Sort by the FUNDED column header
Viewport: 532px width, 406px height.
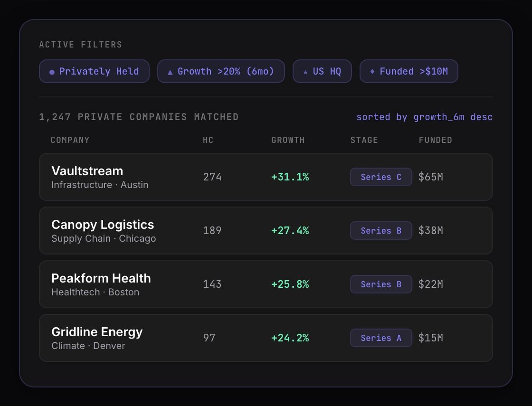[x=435, y=140]
